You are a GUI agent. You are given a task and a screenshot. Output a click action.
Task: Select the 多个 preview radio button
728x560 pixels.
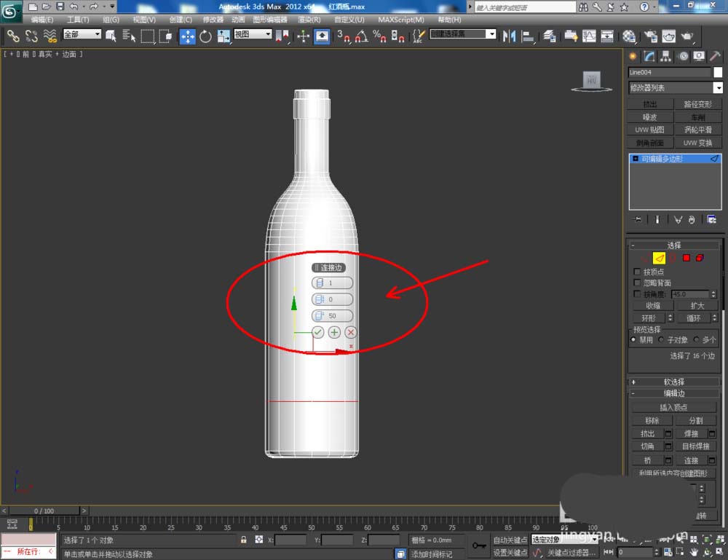[696, 340]
